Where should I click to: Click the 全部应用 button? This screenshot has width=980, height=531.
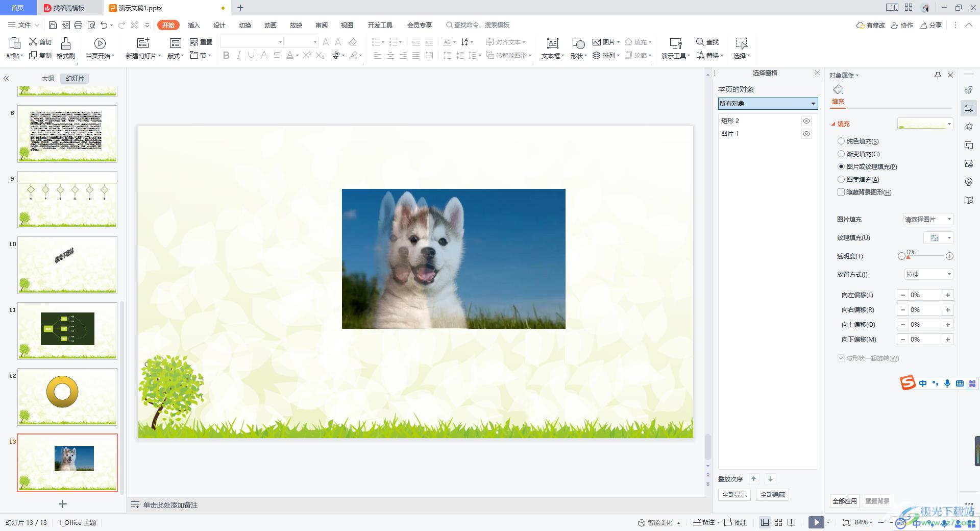[845, 501]
